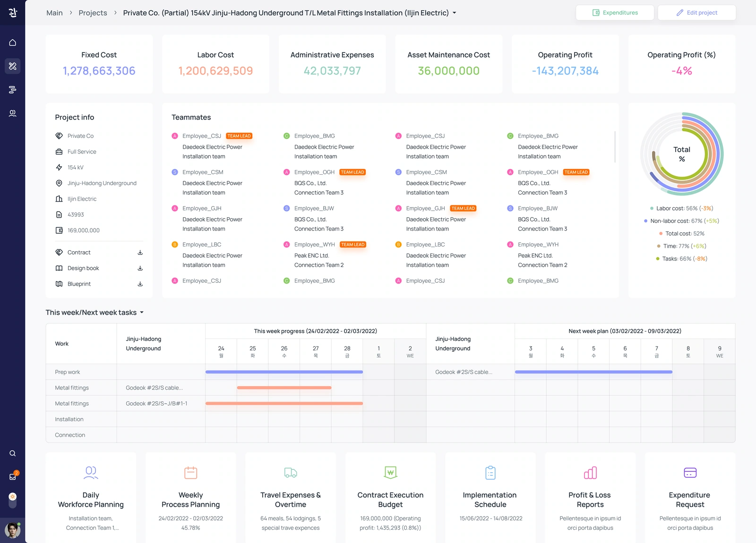Click the Teammates list scrollbar
Screen dimensions: 756x543
click(615, 146)
